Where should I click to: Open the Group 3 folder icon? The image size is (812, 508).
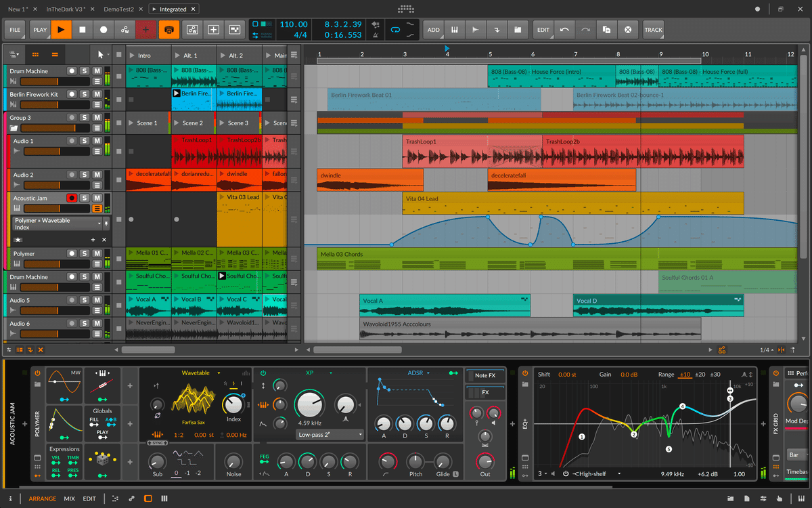14,128
